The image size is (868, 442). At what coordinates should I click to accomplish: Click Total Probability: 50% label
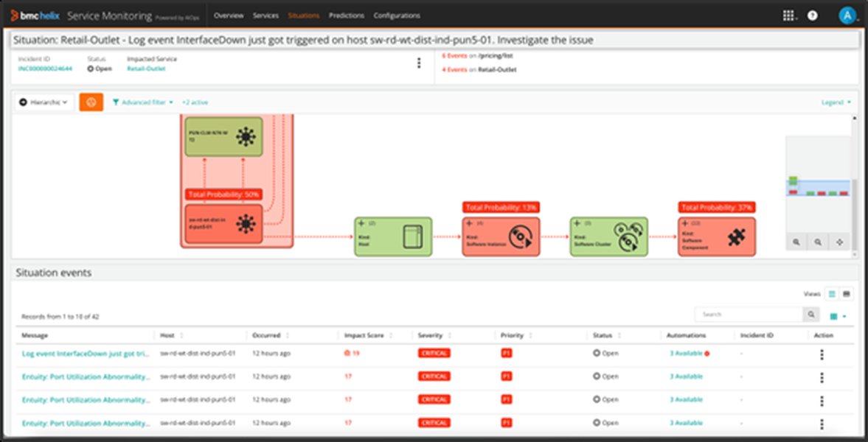(223, 194)
